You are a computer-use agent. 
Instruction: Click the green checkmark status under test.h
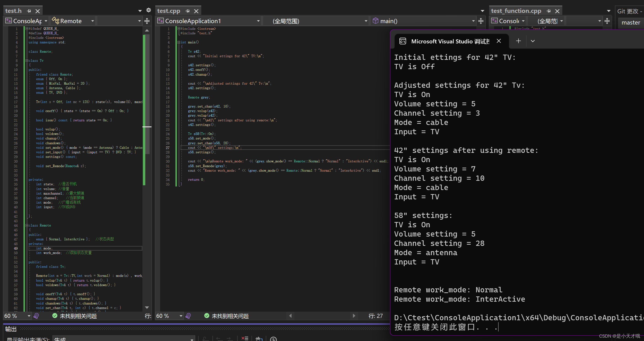click(x=55, y=316)
